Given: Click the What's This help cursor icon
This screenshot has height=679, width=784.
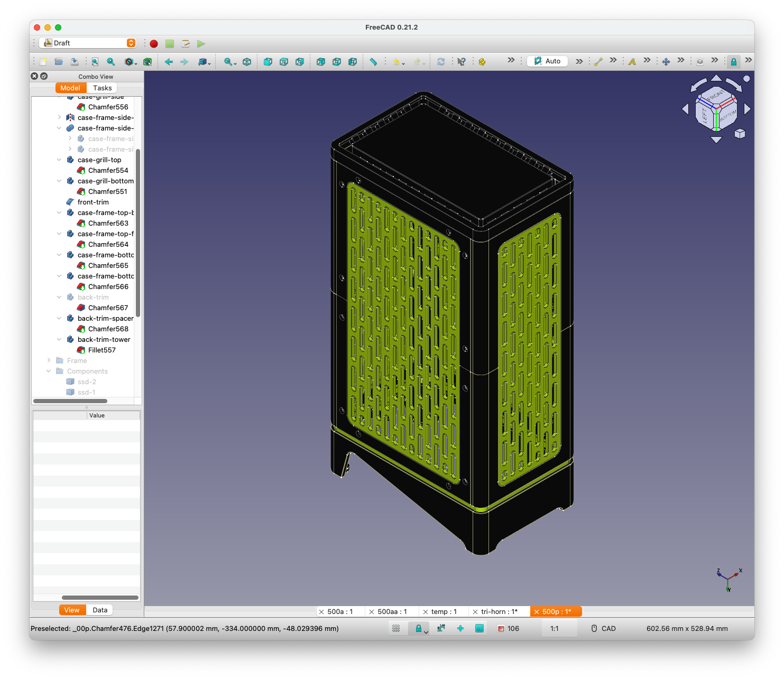Looking at the screenshot, I should click(462, 62).
